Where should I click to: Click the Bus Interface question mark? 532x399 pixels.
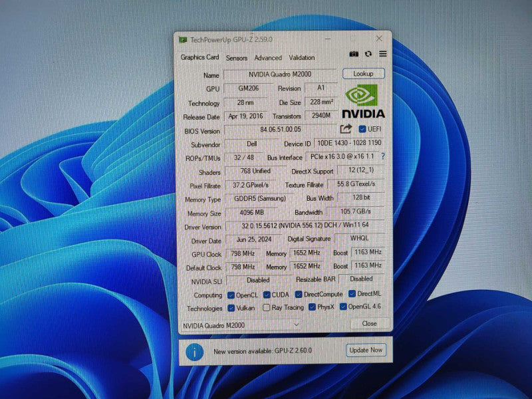pyautogui.click(x=383, y=156)
